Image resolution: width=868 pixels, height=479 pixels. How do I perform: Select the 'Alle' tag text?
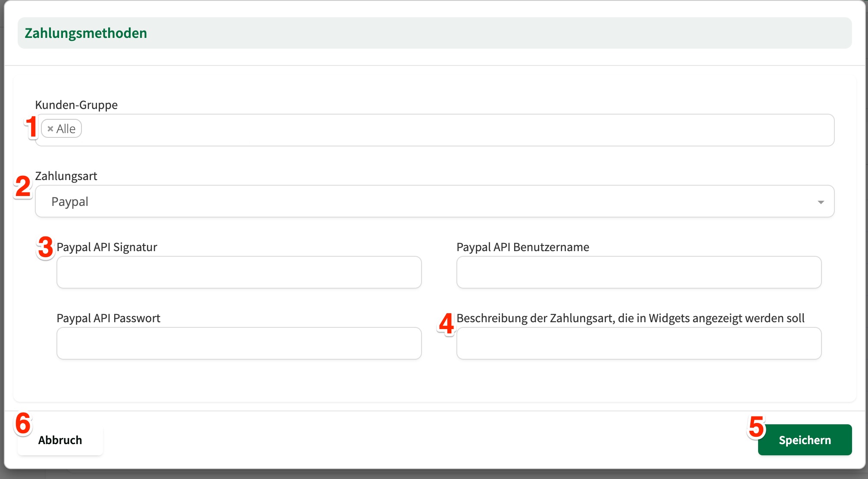[66, 129]
